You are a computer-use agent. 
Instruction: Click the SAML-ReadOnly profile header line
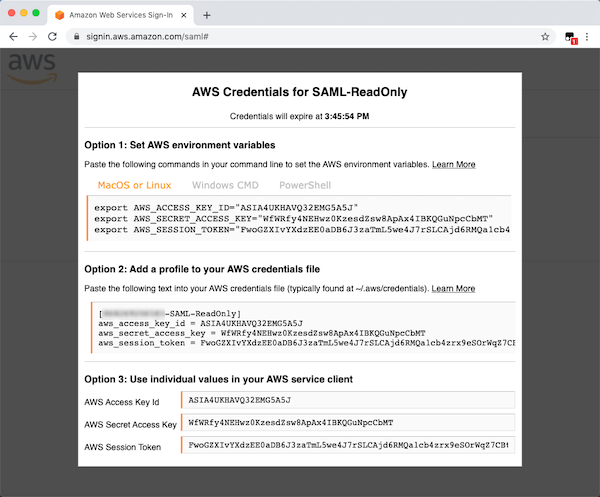pos(170,314)
